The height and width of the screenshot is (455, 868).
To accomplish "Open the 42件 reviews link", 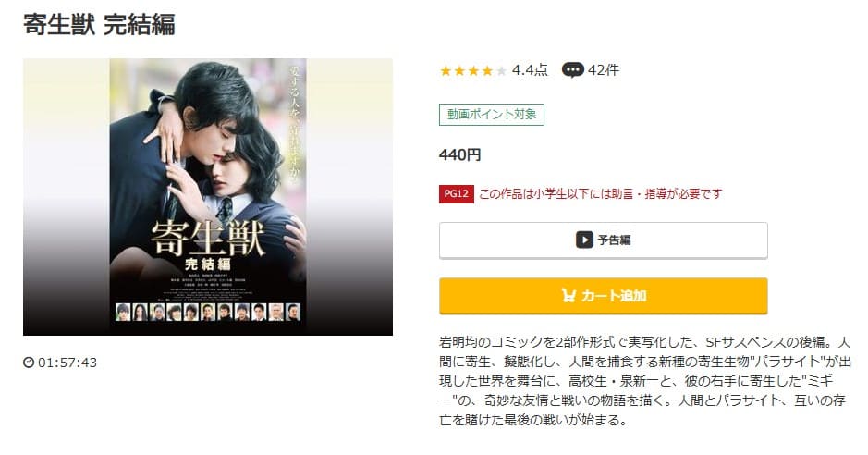I will 604,69.
